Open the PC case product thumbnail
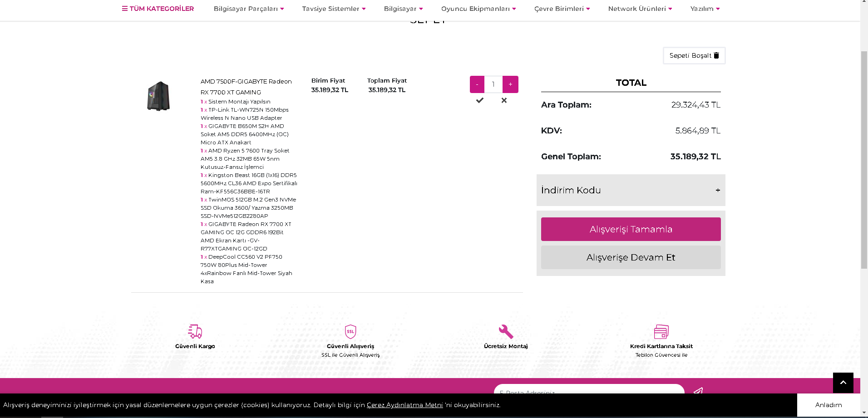The width and height of the screenshot is (868, 418). [x=158, y=96]
